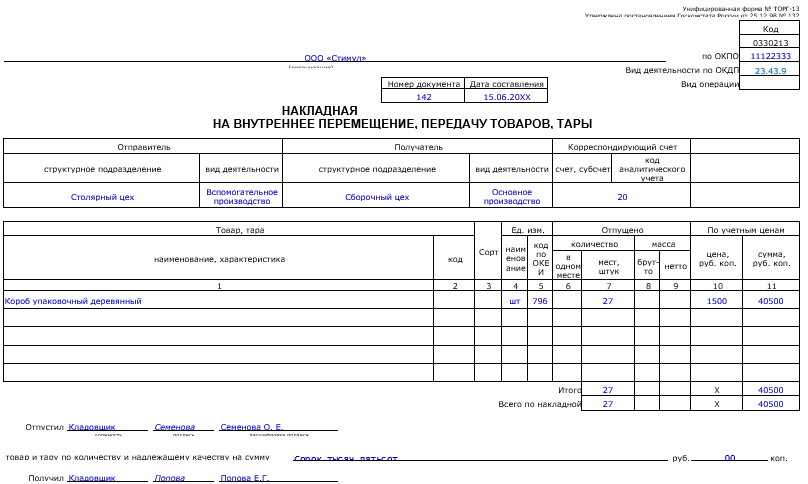Click код аналитического учета header

point(651,169)
